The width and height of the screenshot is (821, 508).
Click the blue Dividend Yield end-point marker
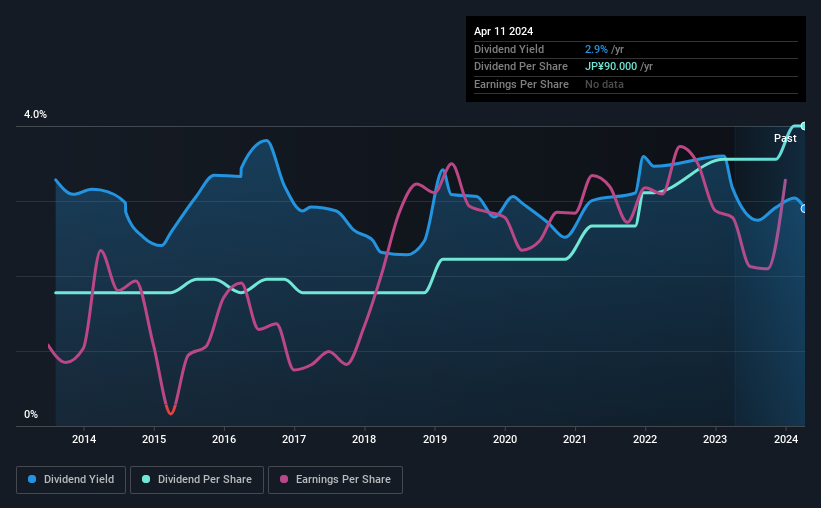coord(803,208)
